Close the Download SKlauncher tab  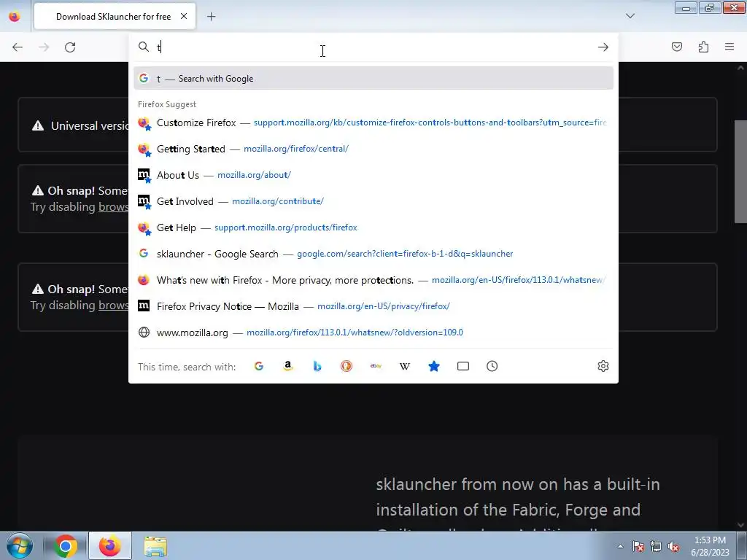pos(184,16)
